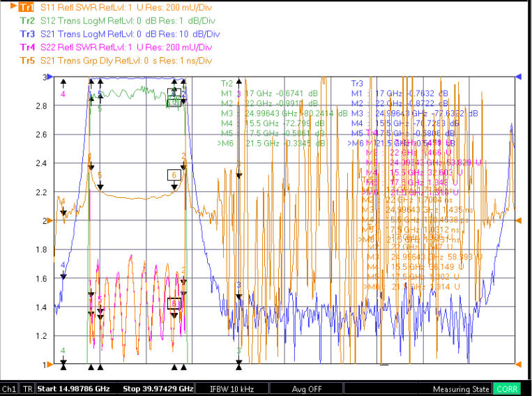Click the orange reference triangle beside left 1 label
Screen dimensions: 532x396
coord(50,365)
